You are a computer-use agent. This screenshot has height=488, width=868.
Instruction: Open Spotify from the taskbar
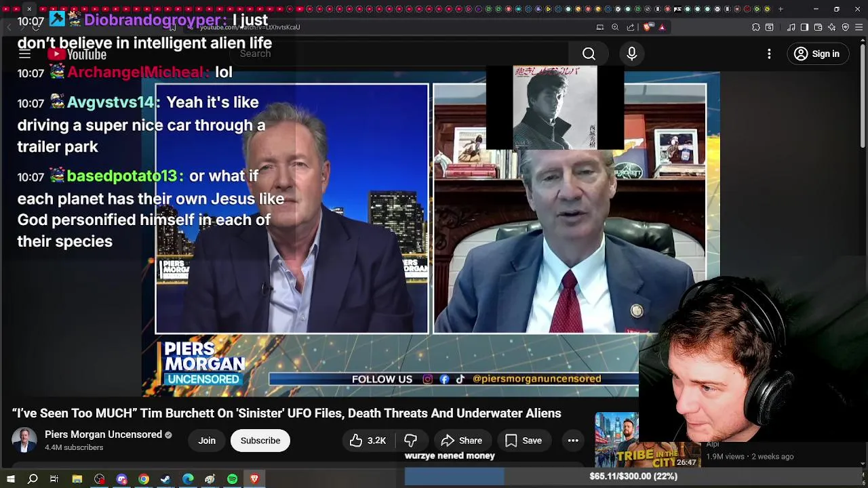pos(233,479)
